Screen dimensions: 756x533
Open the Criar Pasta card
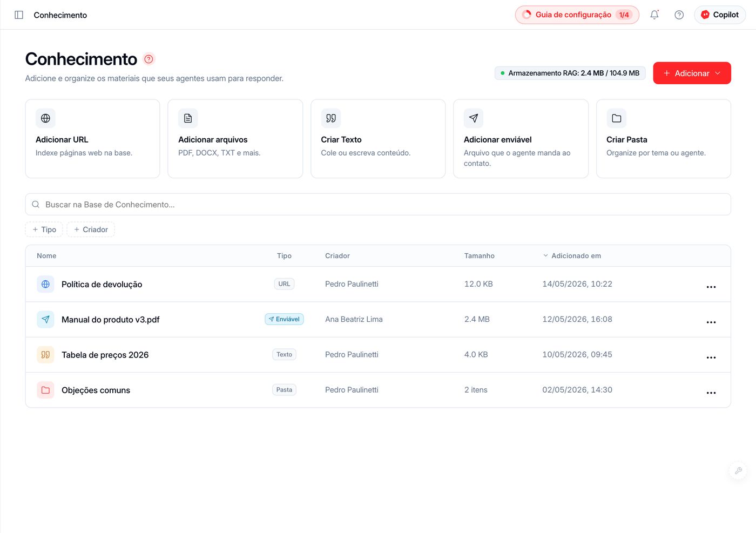click(663, 139)
